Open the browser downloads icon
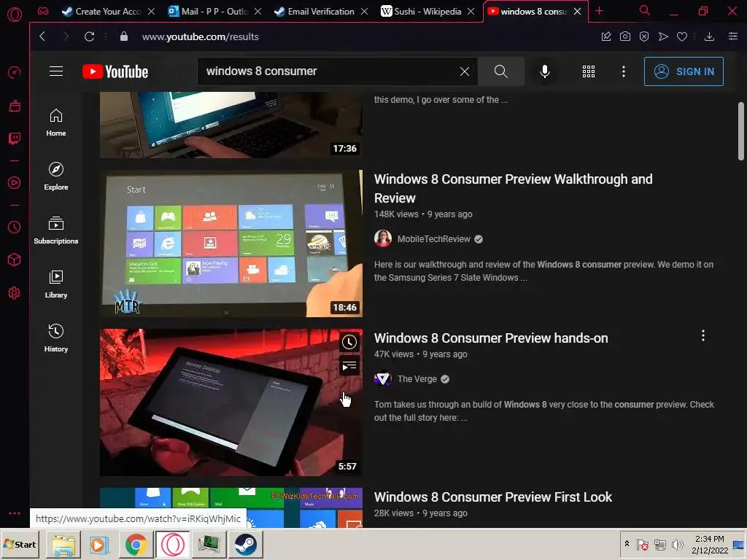The width and height of the screenshot is (747, 560). click(709, 36)
